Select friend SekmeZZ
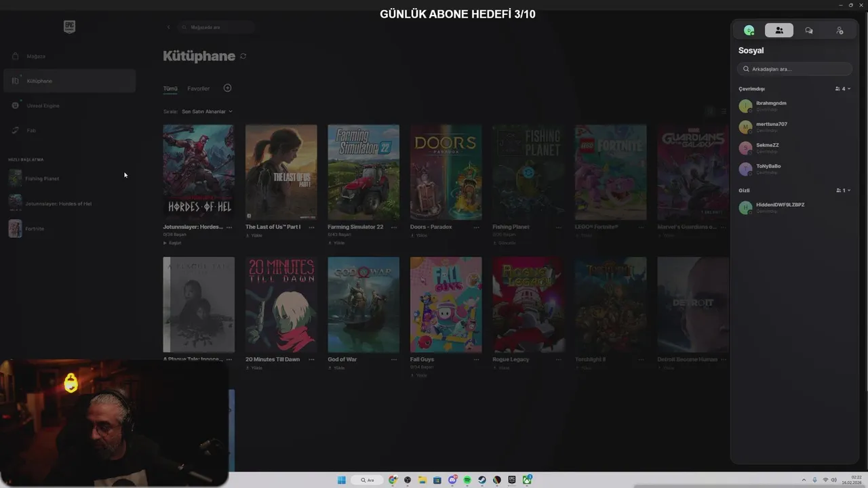 [795, 148]
